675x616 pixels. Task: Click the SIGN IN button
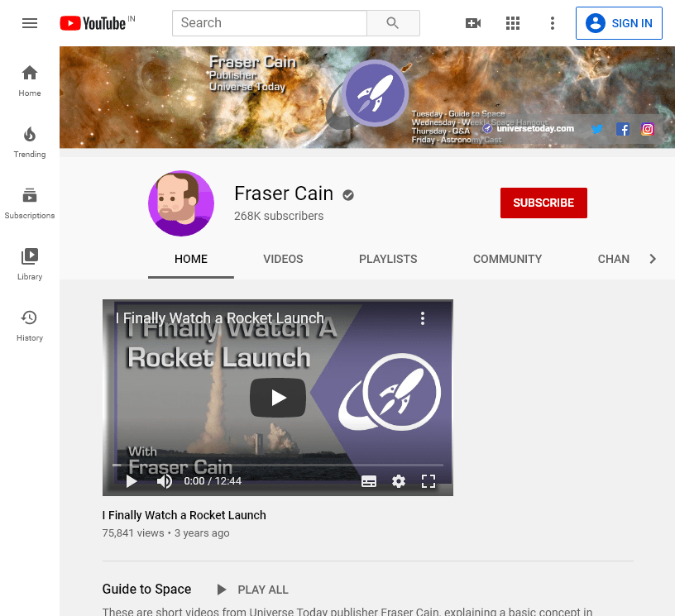click(619, 23)
